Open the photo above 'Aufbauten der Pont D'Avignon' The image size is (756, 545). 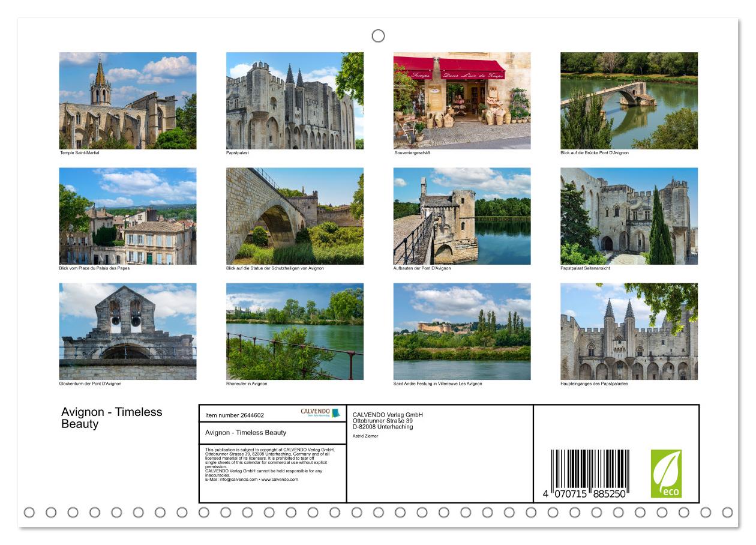(x=462, y=216)
